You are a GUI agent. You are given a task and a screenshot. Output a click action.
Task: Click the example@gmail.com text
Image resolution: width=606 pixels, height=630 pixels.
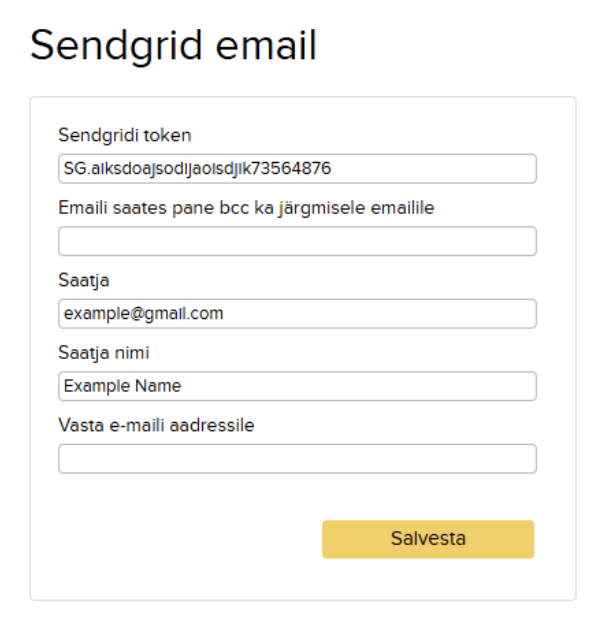coord(144,314)
